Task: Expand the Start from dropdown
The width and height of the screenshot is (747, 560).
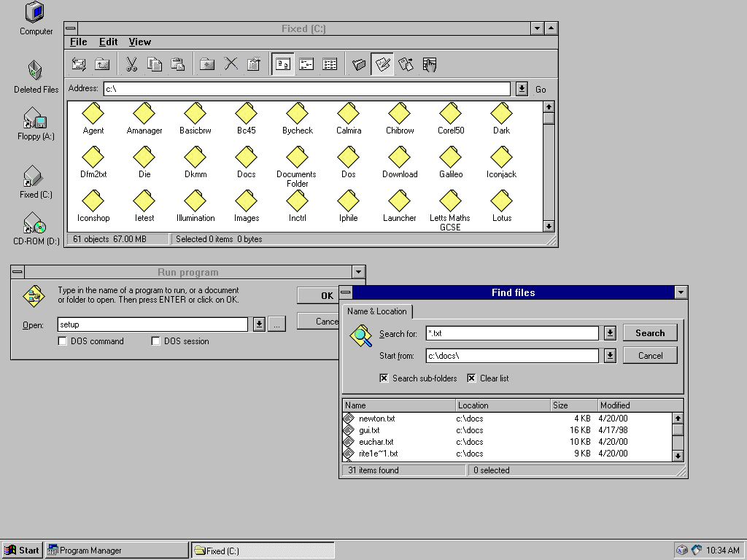Action: (x=610, y=356)
